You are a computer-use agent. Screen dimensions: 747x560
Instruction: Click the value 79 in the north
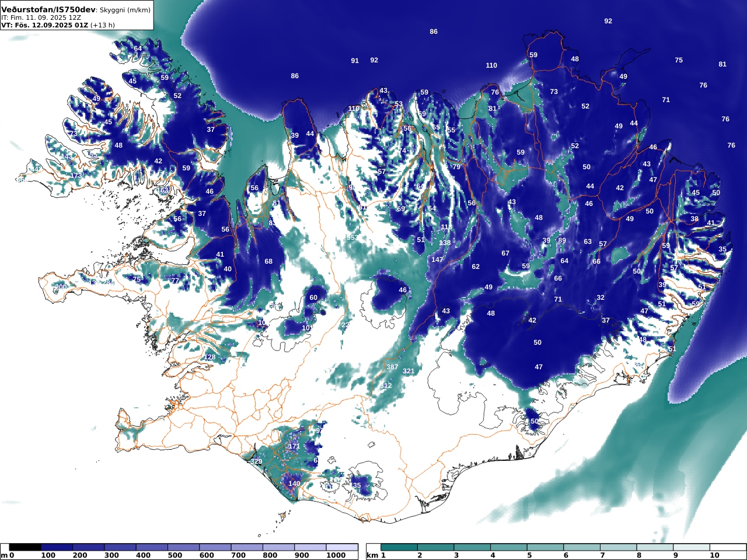pyautogui.click(x=456, y=167)
